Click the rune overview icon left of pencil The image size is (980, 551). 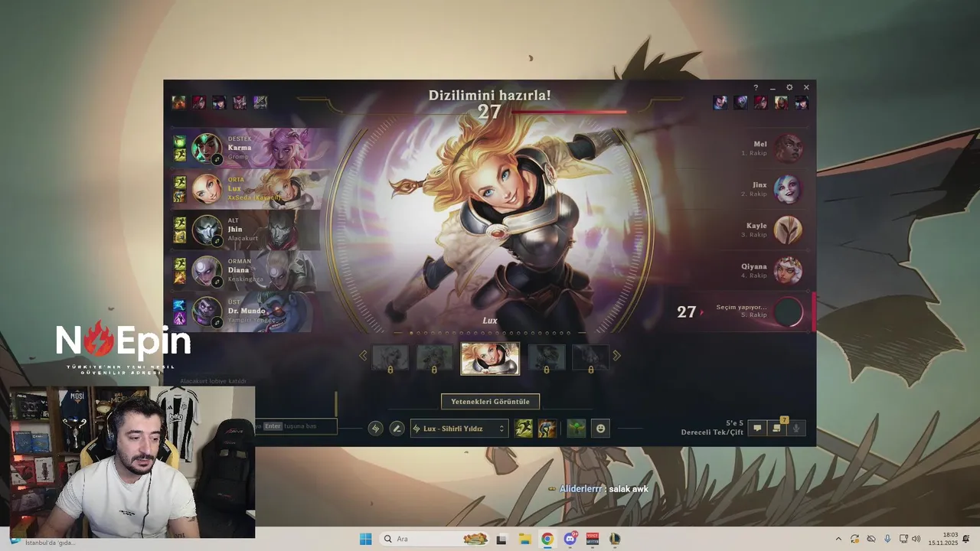click(x=375, y=429)
